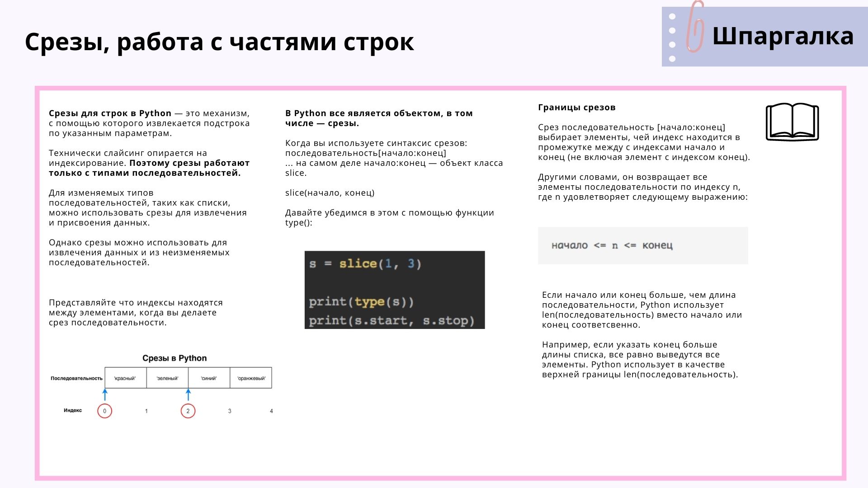Click the open book icon

(x=792, y=122)
